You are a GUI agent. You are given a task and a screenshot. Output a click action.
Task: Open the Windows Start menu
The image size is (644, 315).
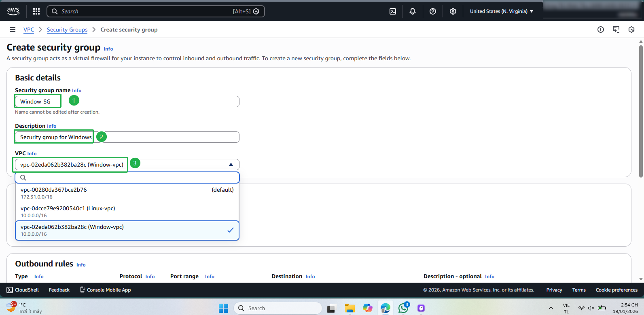tap(223, 308)
